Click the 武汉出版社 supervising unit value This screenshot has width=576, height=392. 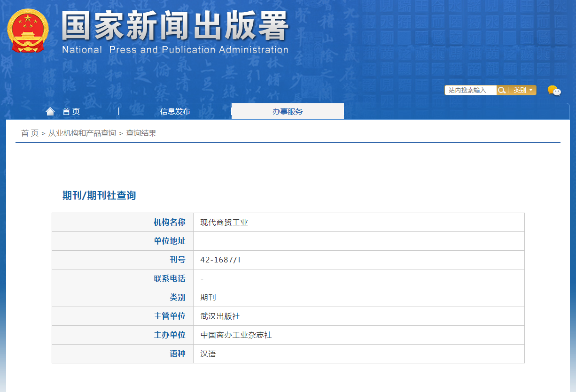point(220,316)
